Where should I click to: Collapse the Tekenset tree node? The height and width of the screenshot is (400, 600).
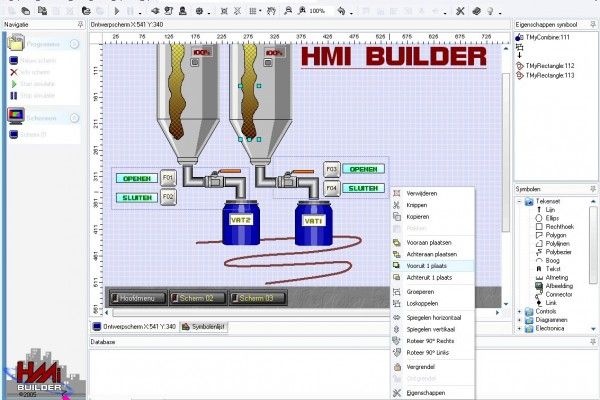pos(520,200)
